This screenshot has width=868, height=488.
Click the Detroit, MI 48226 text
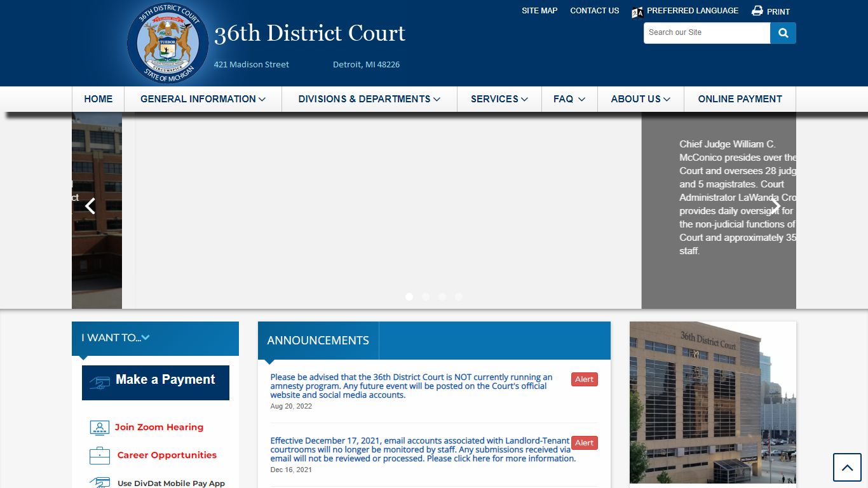click(367, 64)
